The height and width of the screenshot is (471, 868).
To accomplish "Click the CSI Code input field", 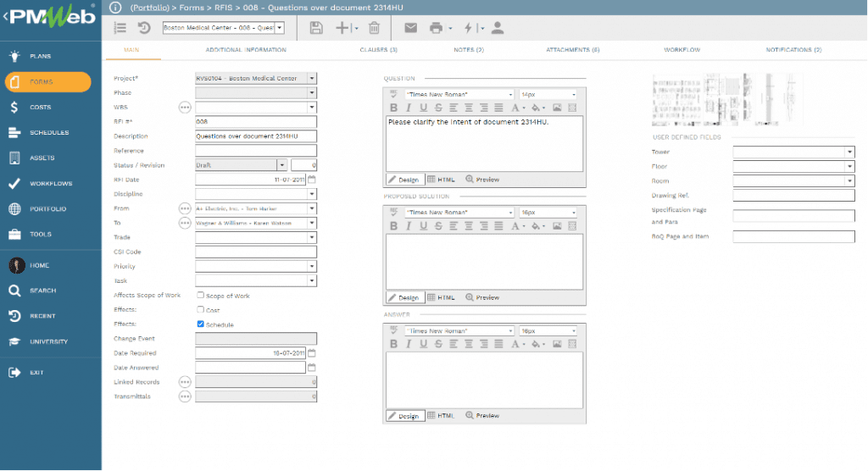I will pos(256,252).
